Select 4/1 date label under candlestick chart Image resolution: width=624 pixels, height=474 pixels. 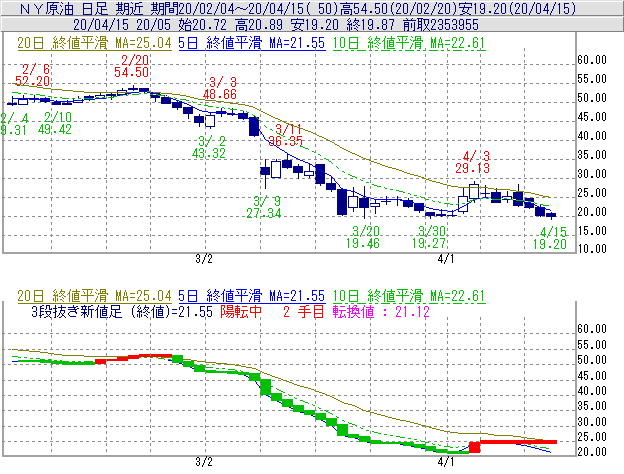446,259
